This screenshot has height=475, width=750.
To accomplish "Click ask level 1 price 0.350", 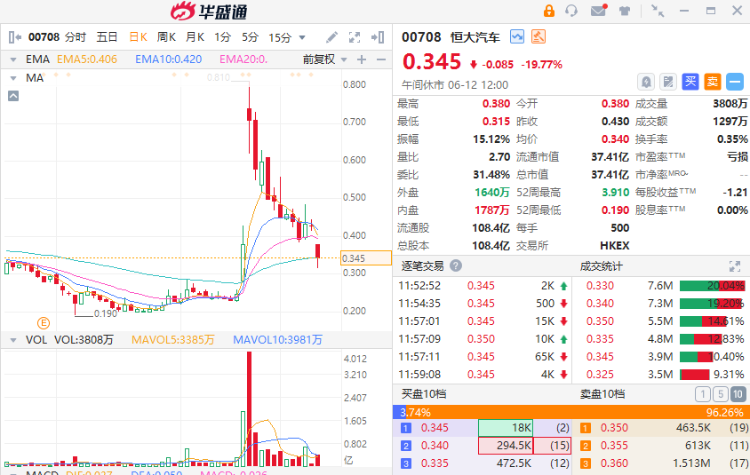I will [614, 428].
